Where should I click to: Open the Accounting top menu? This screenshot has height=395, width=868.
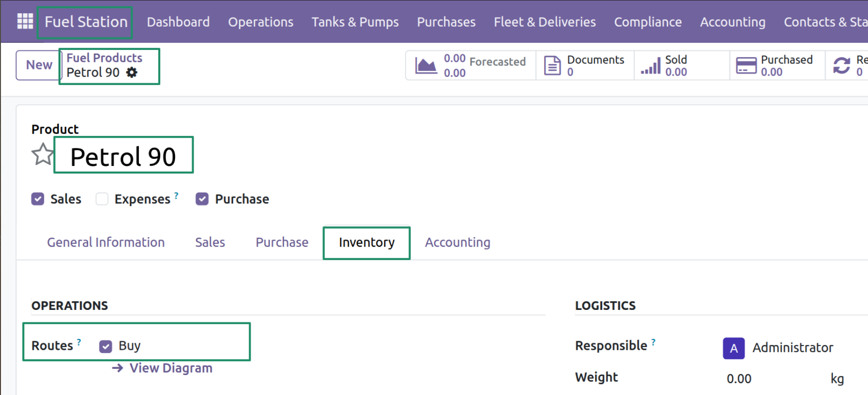(732, 22)
